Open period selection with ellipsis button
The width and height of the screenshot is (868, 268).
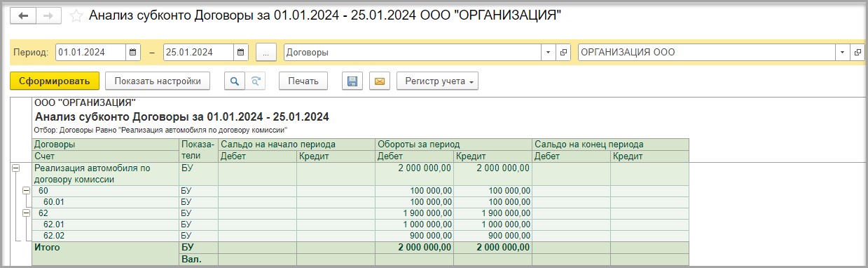266,53
